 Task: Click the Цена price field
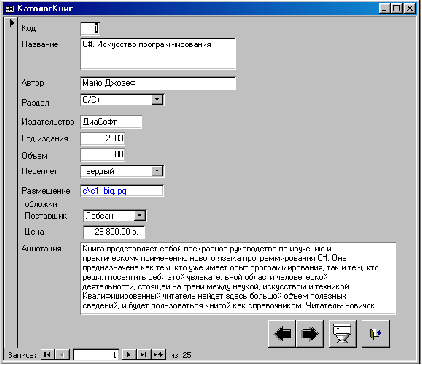point(114,232)
